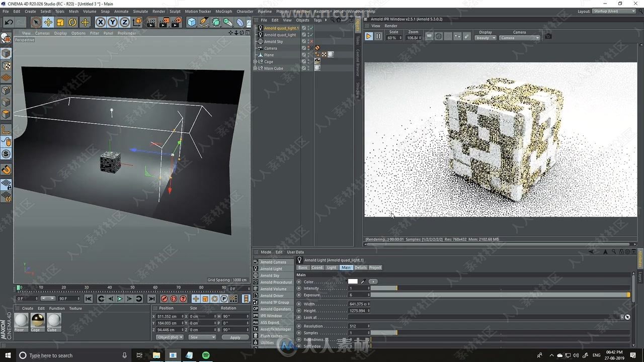Toggle Color parameter animation dot
The width and height of the screenshot is (644, 362).
[x=299, y=282]
